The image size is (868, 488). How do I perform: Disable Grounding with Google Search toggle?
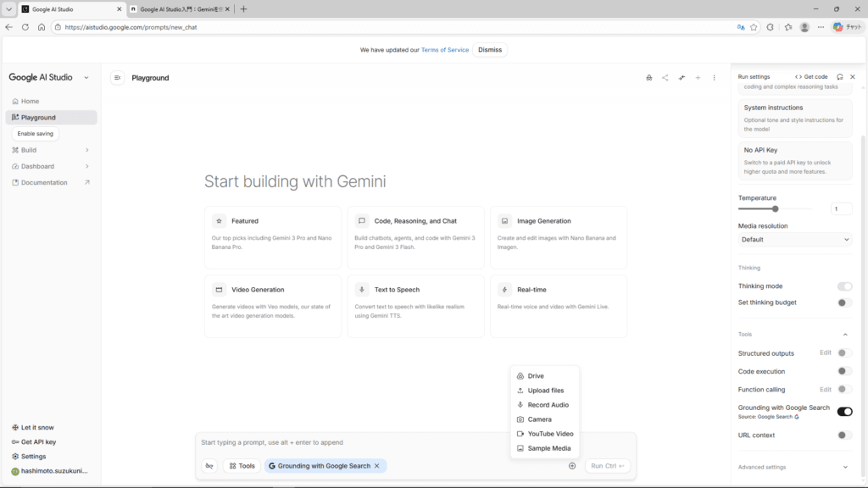click(x=844, y=412)
